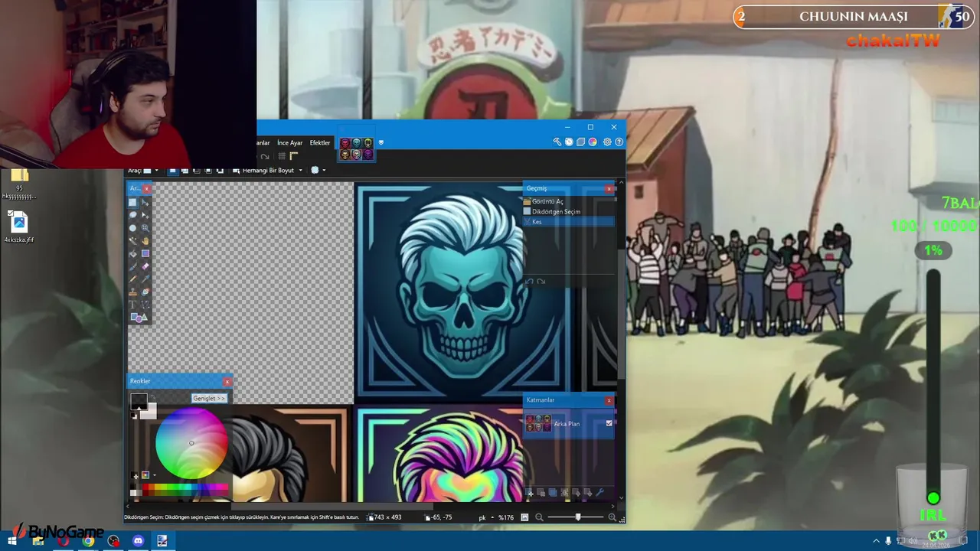
Task: Open the selection antialiasing quality dropdown
Action: point(318,171)
